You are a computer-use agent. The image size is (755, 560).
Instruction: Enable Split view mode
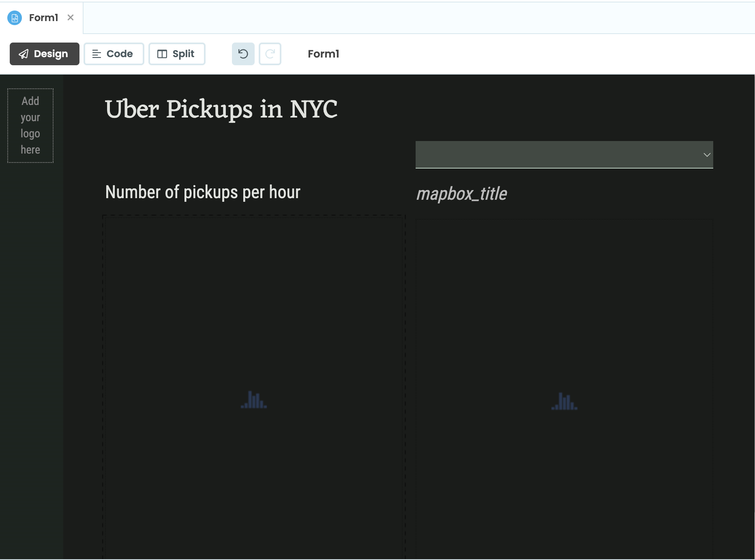point(177,53)
